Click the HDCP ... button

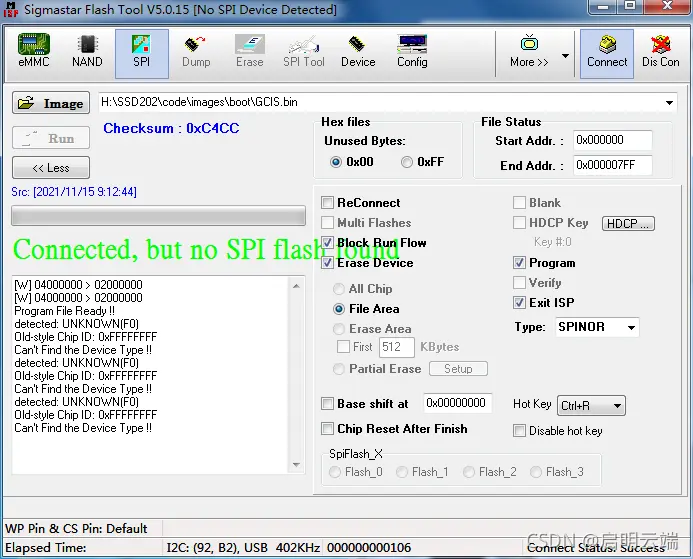click(x=628, y=224)
